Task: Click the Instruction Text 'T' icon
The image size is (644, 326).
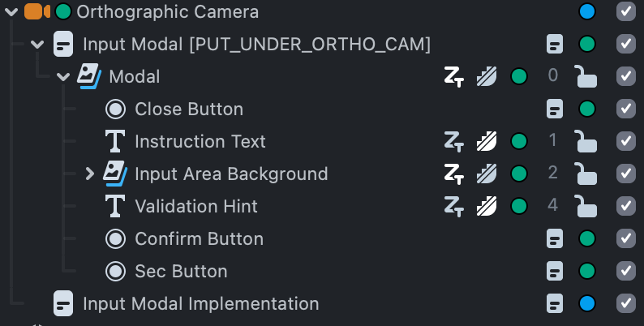Action: point(117,142)
